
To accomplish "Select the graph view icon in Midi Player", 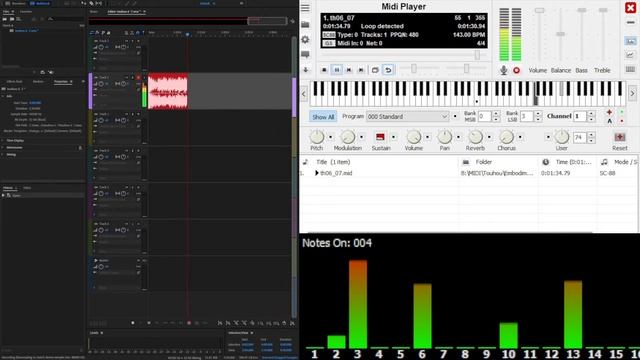I will (x=631, y=55).
